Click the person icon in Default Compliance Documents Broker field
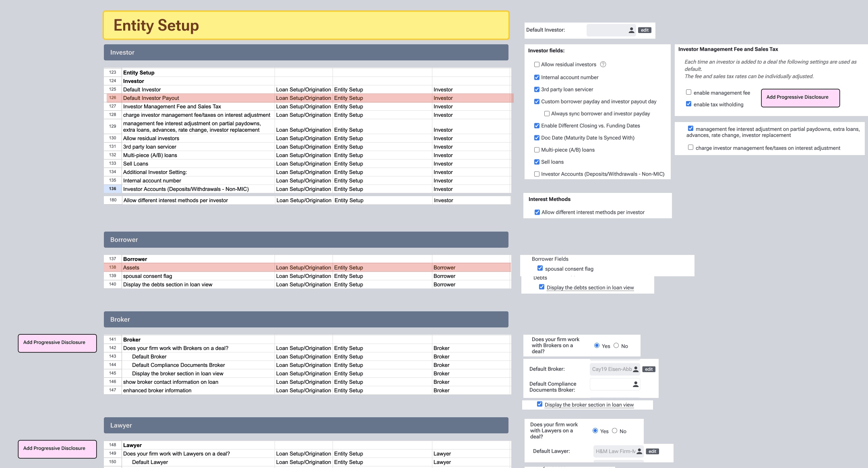The image size is (868, 468). [636, 385]
